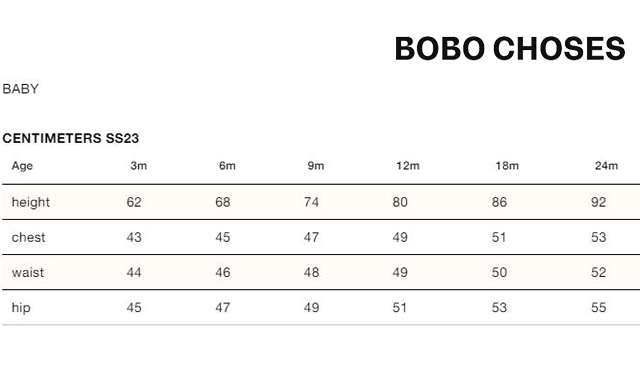Select the 9m age column header
This screenshot has height=380, width=640.
(x=316, y=166)
